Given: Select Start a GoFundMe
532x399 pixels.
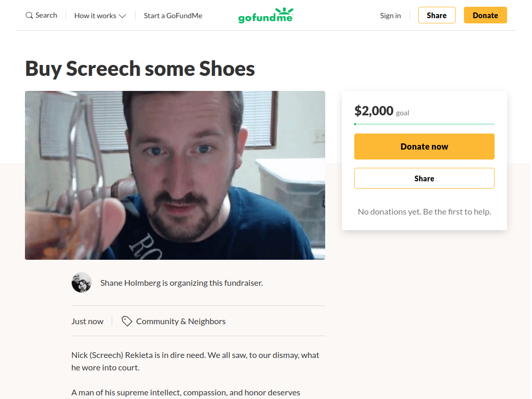Looking at the screenshot, I should (172, 16).
